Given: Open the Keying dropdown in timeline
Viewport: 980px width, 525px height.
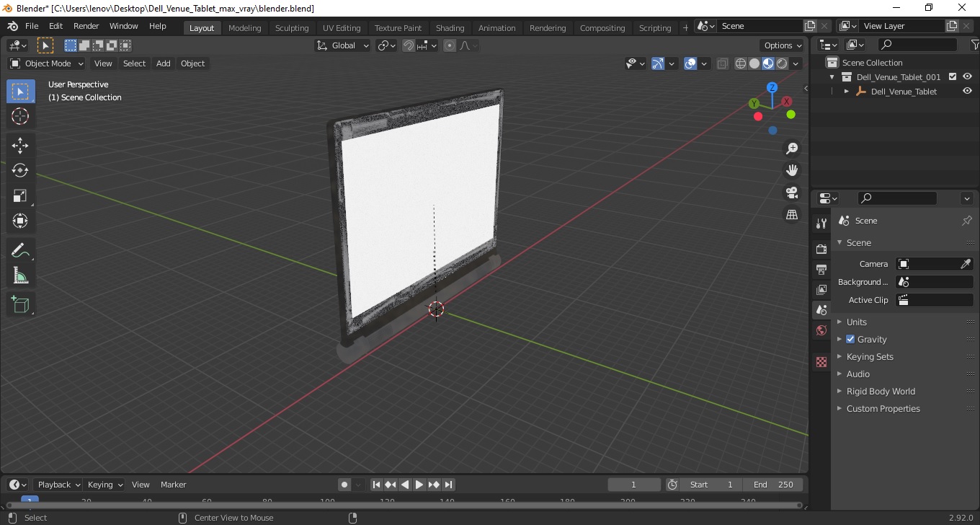Looking at the screenshot, I should click(104, 485).
